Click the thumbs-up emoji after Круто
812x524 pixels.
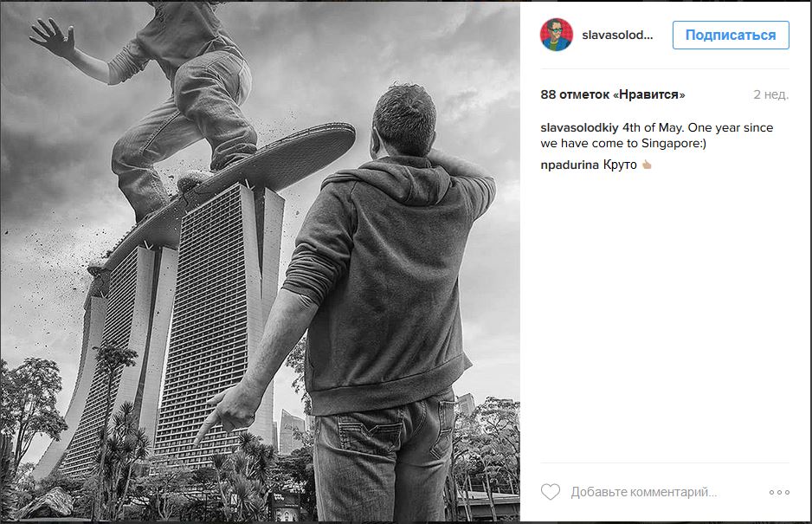[647, 165]
